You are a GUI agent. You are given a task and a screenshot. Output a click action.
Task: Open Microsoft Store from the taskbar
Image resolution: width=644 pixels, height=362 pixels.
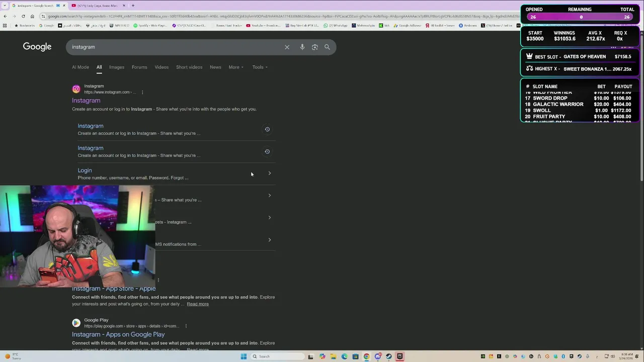point(355,356)
